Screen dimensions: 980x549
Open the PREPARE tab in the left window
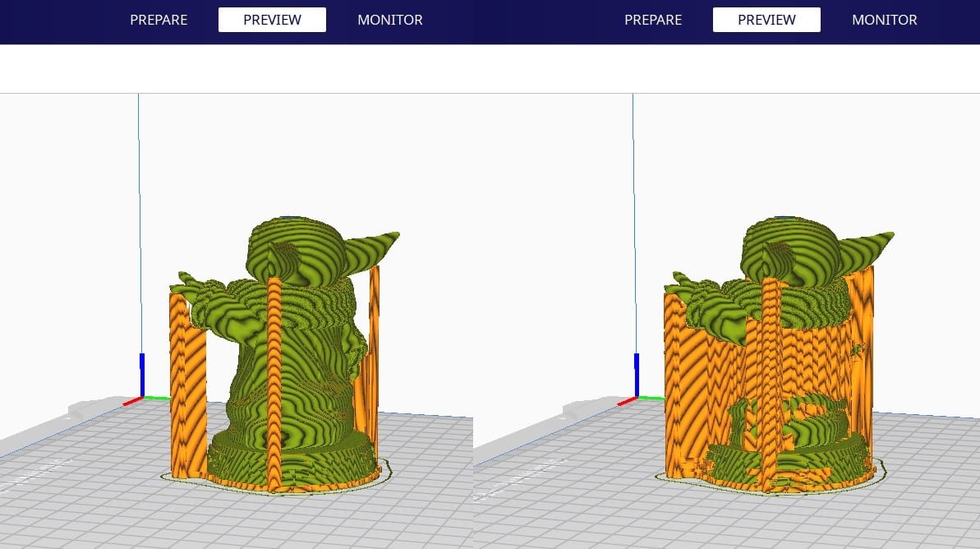[x=158, y=20]
